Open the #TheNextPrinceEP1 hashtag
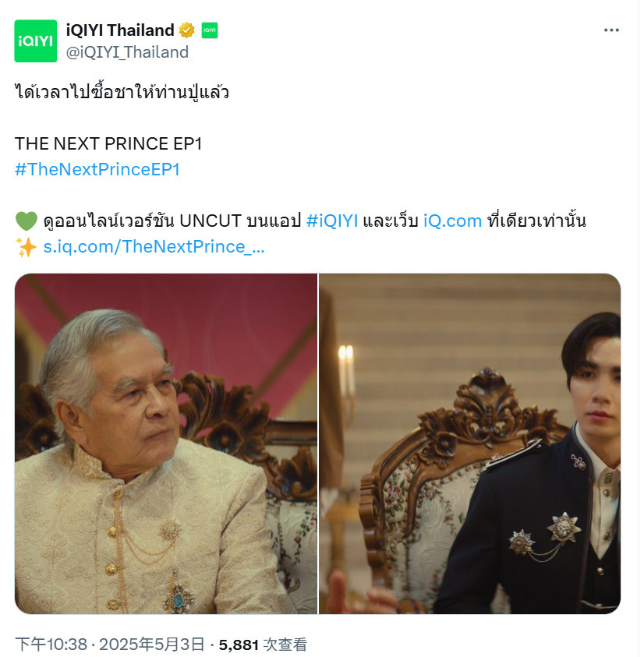The width and height of the screenshot is (644, 657). coord(97,170)
